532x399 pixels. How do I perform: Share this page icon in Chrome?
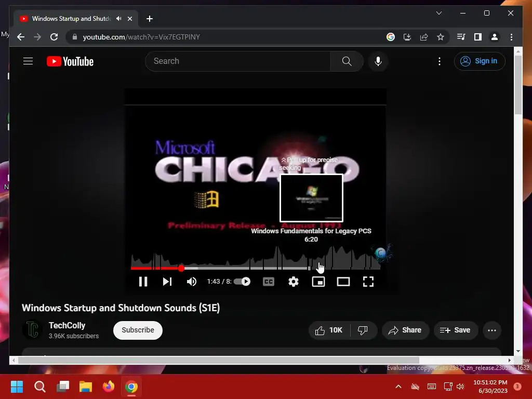point(424,37)
